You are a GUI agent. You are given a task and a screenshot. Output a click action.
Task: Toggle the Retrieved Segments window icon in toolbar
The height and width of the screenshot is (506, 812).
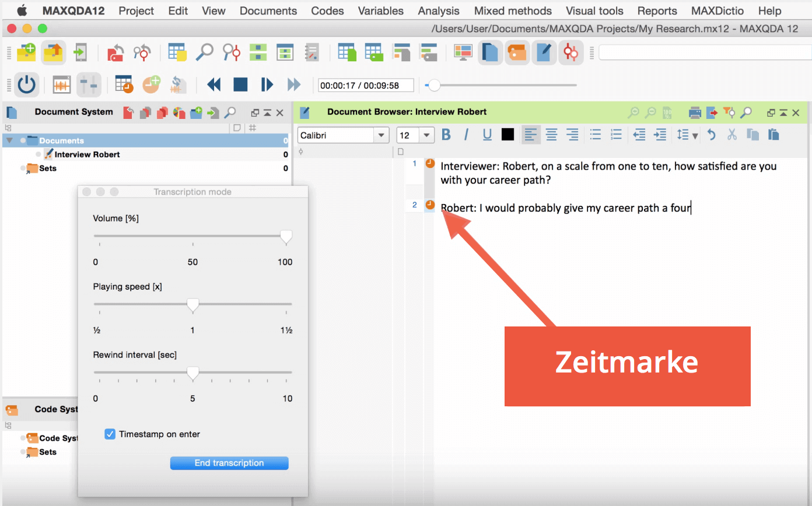click(570, 52)
